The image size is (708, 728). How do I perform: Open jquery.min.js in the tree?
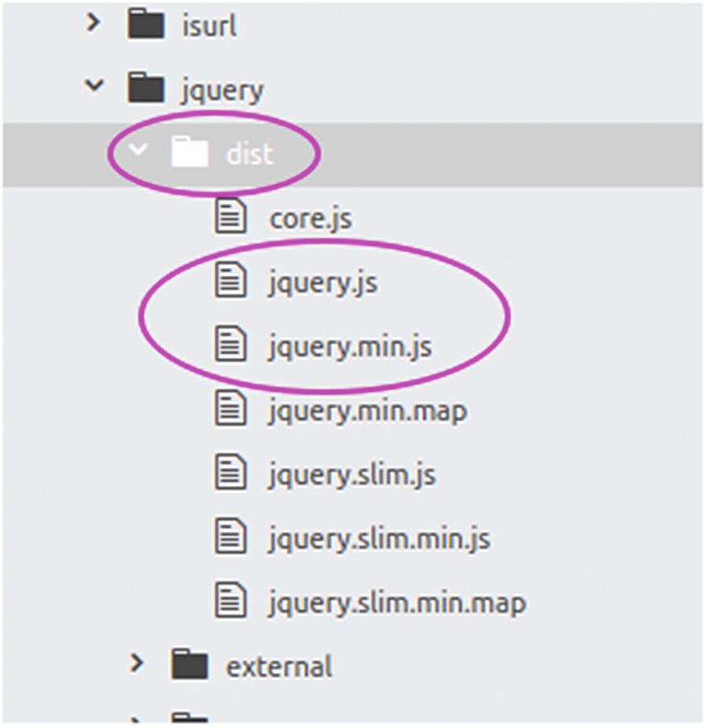coord(349,347)
